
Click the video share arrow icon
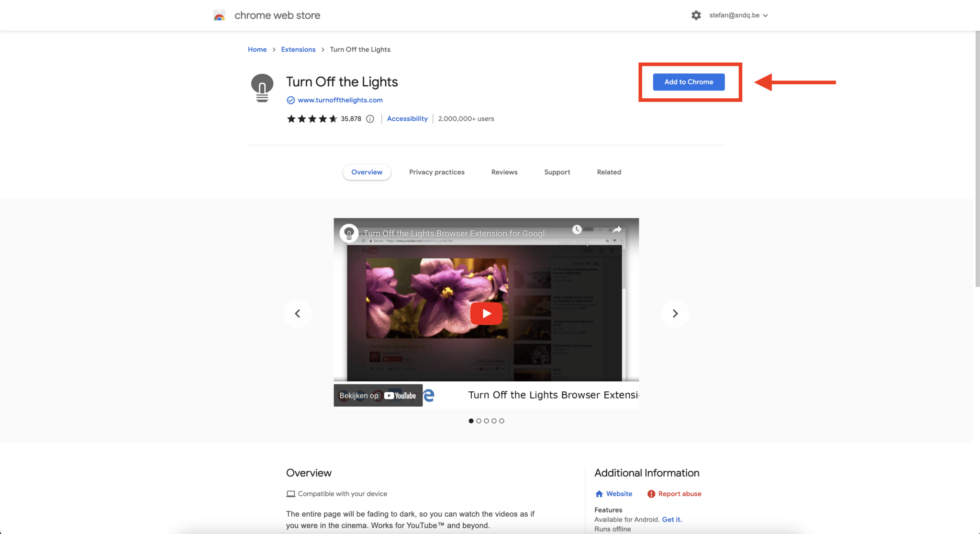(617, 230)
